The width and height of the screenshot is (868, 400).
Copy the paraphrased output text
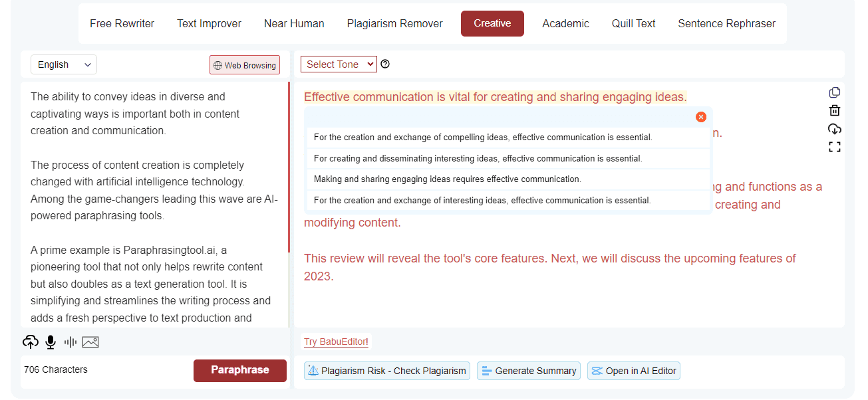[x=835, y=92]
